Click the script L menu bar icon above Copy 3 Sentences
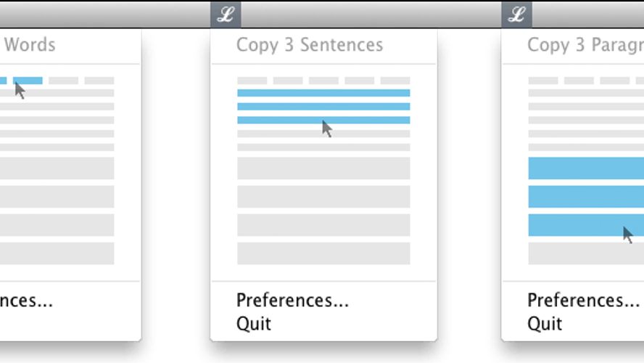The width and height of the screenshot is (644, 363). [x=226, y=14]
